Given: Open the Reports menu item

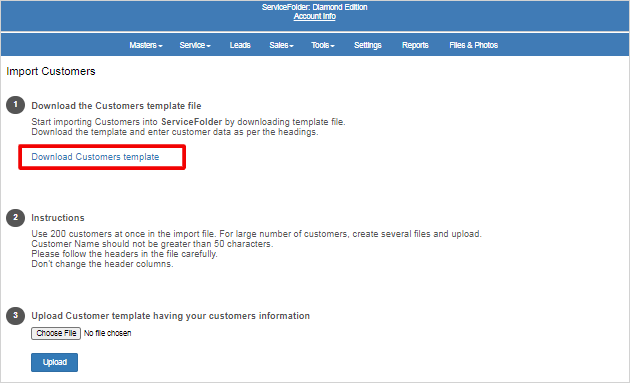Looking at the screenshot, I should [x=415, y=45].
